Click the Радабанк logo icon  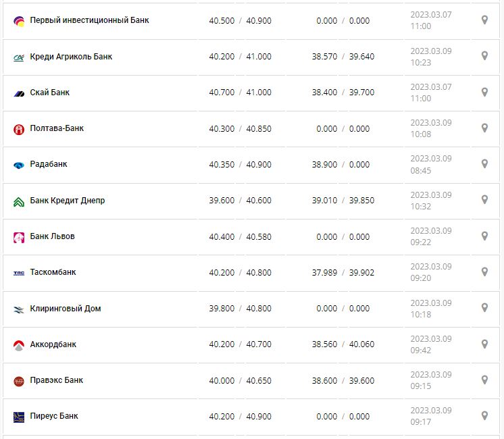pos(19,165)
